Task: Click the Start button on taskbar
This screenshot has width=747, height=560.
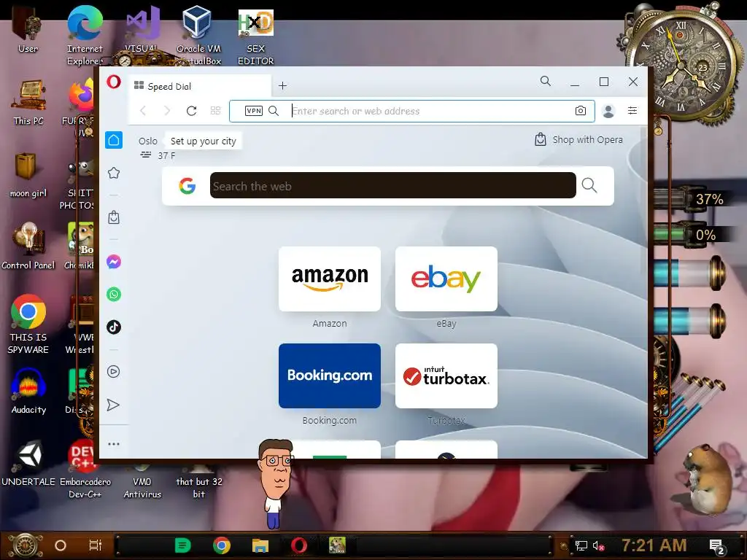Action: point(26,545)
